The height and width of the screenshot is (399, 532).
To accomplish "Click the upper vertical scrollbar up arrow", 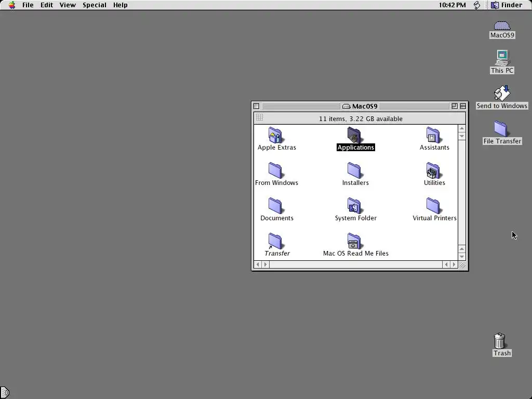I will 462,128.
